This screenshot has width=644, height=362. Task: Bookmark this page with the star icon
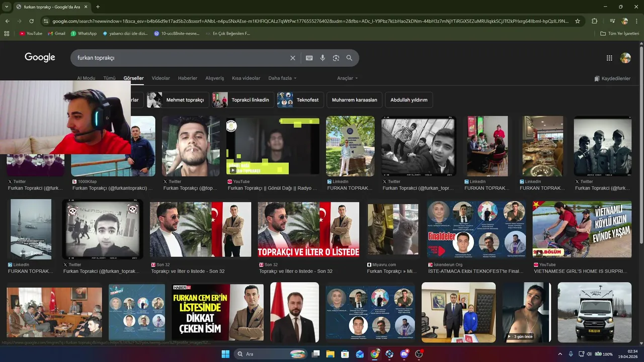(578, 21)
